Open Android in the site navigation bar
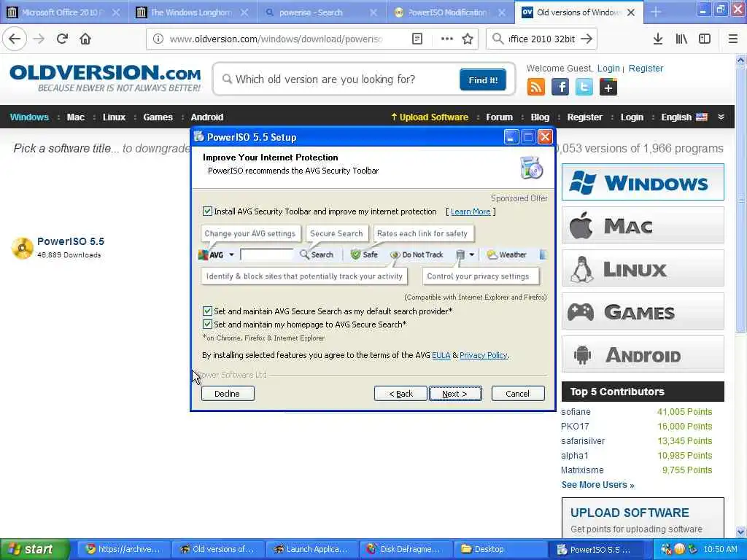 tap(206, 117)
